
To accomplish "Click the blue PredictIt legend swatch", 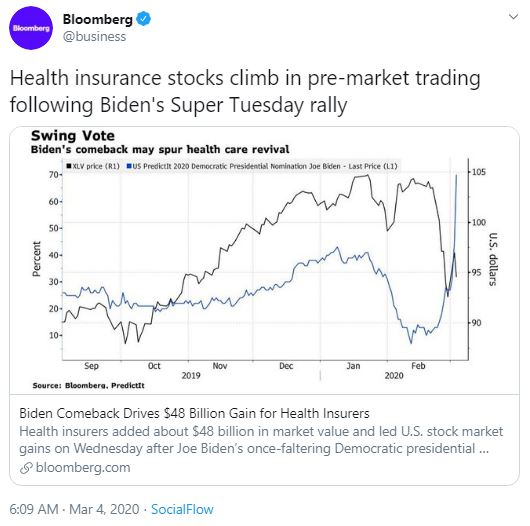I will [x=129, y=166].
